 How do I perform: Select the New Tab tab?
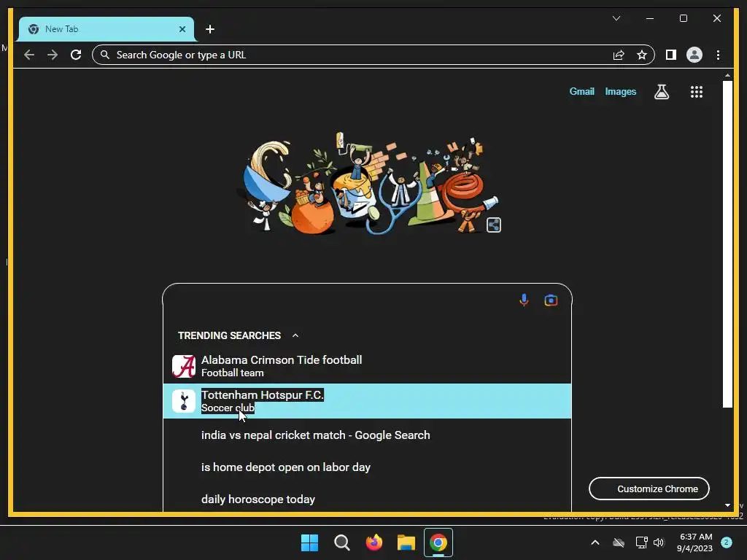[x=107, y=29]
